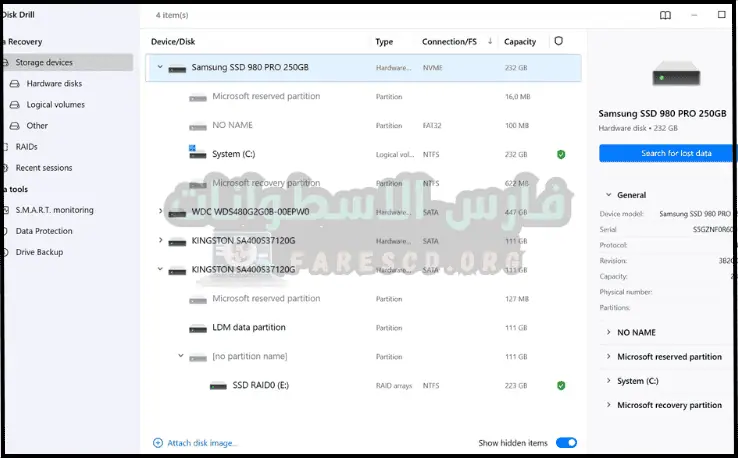Viewport: 738px width, 458px height.
Task: Click the Storage devices drive icon
Action: click(6, 62)
